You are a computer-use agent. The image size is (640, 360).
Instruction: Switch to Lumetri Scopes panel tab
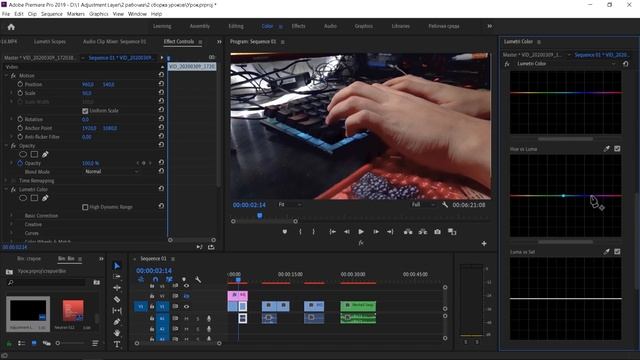pyautogui.click(x=50, y=42)
